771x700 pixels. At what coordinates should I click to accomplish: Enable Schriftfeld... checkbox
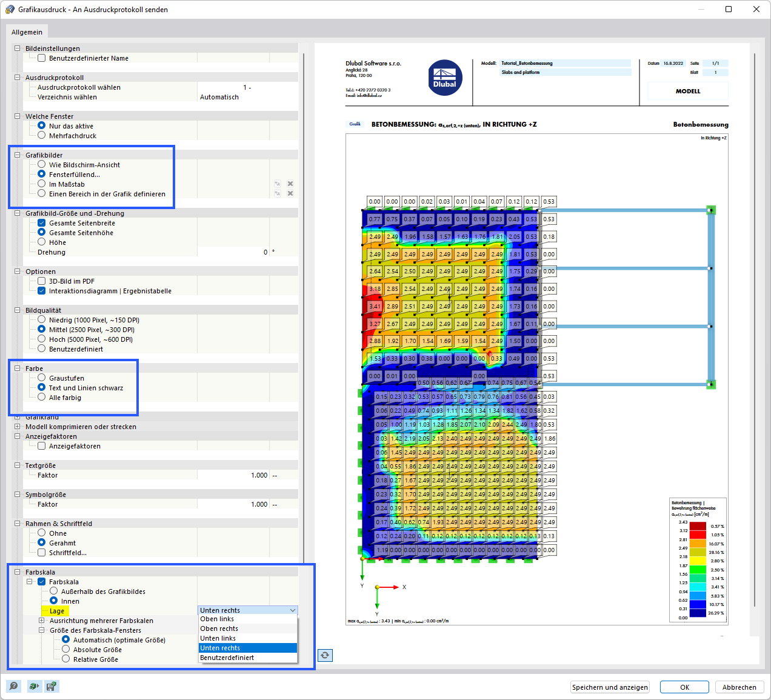41,552
